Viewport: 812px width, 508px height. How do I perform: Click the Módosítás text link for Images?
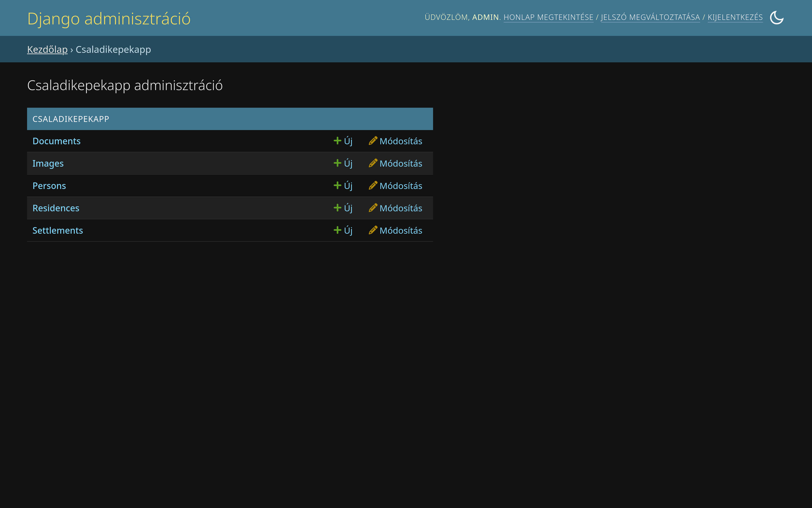tap(401, 164)
